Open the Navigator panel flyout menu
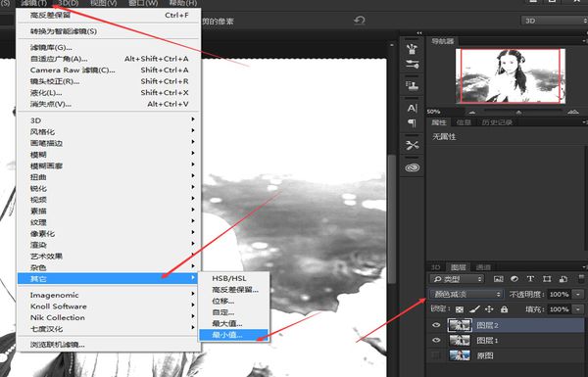This screenshot has height=377, width=588. coord(584,41)
